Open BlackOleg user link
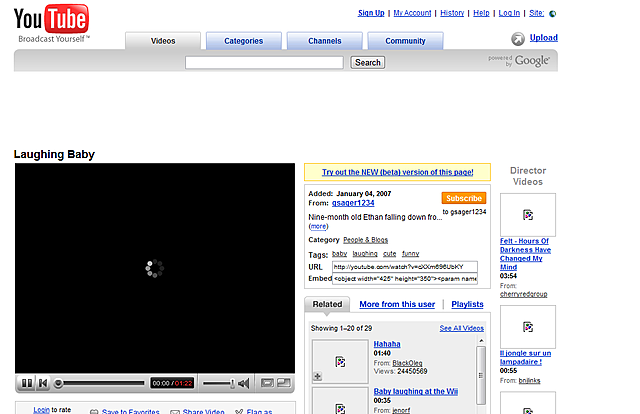Screen dimensions: 640x414 coord(407,363)
